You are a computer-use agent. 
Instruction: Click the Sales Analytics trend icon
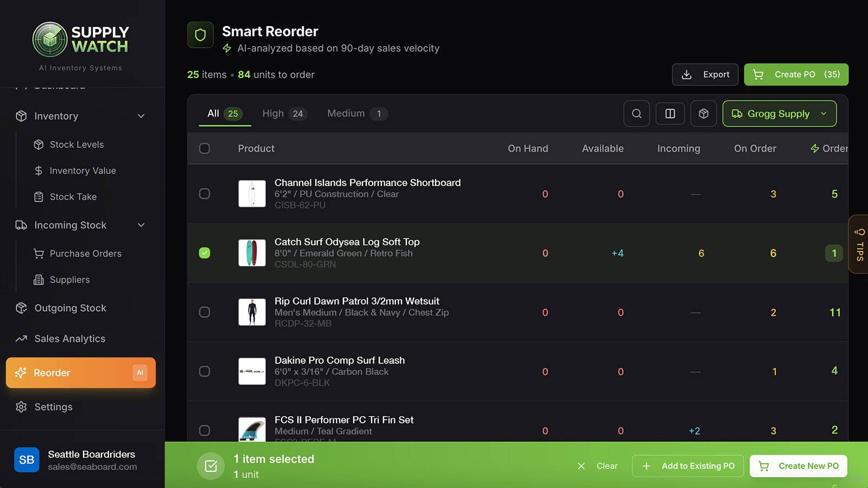pos(21,339)
